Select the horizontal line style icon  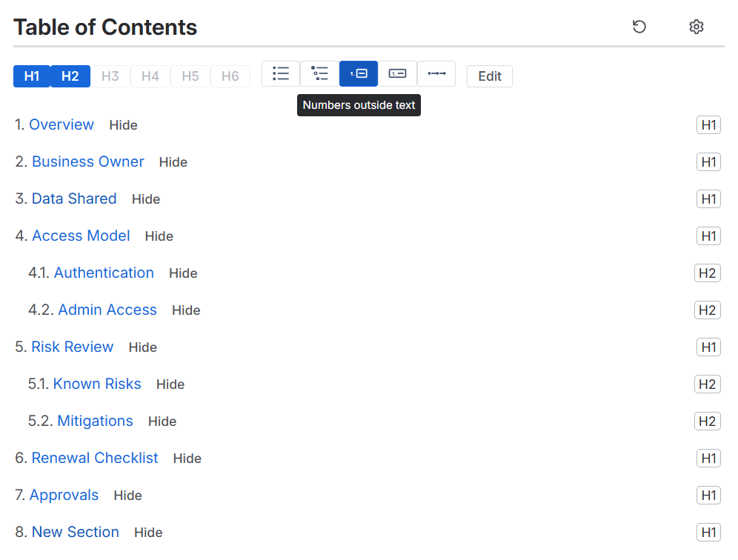436,74
